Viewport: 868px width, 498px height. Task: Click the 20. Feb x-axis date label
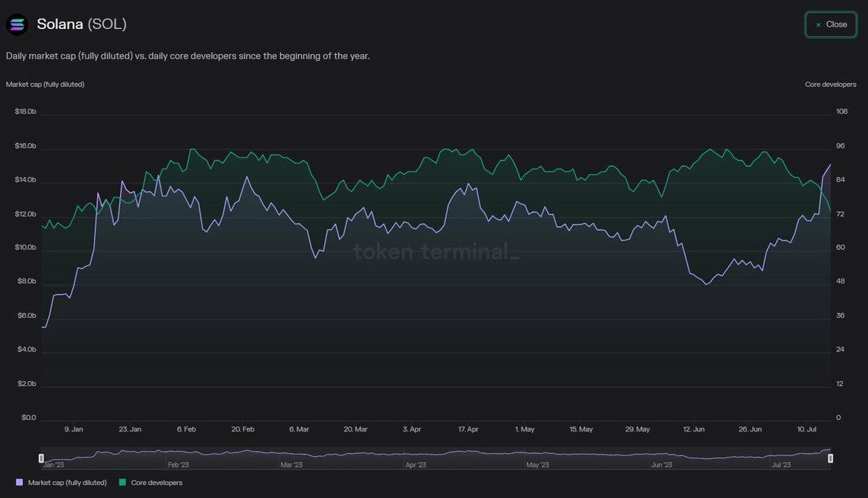coord(243,429)
